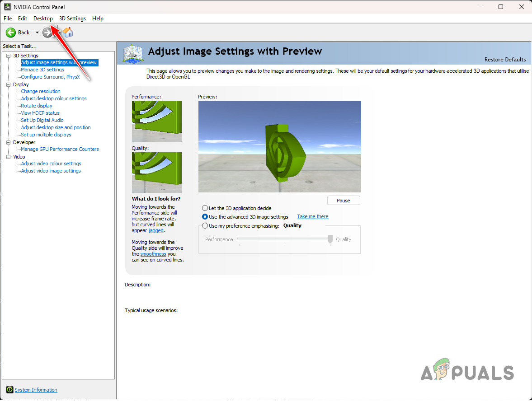
Task: Open Manage GPU Performance Counters
Action: click(x=60, y=149)
